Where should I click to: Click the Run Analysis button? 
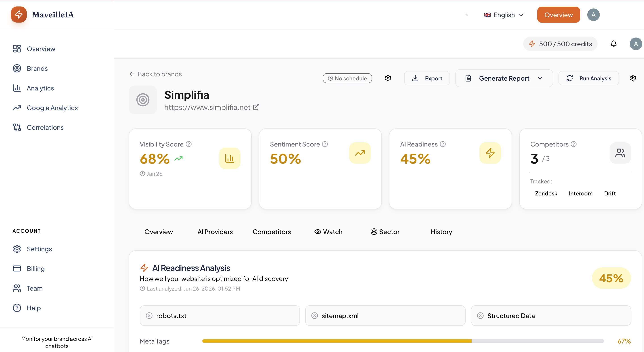pos(589,78)
